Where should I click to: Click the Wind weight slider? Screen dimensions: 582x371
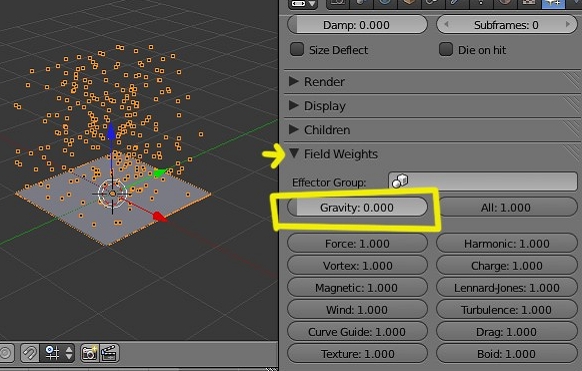[x=357, y=309]
